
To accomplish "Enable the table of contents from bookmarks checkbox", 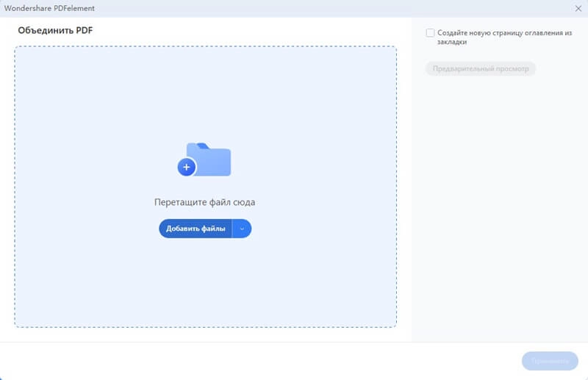I will point(430,33).
